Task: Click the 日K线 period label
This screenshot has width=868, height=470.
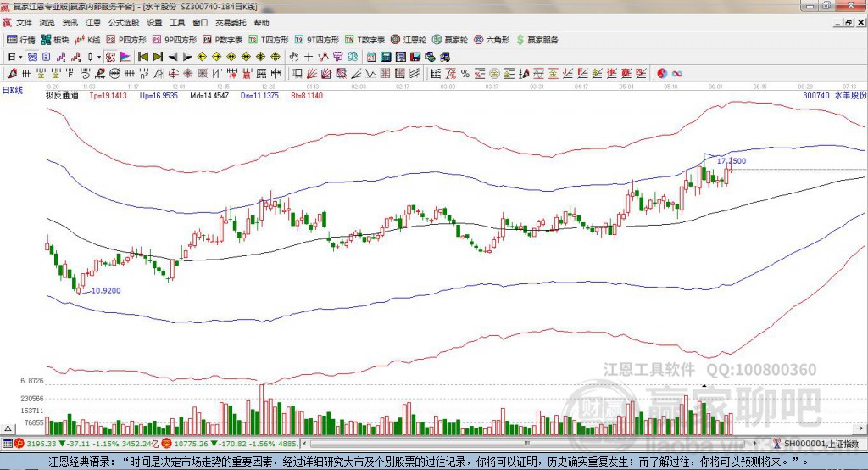Action: (12, 90)
